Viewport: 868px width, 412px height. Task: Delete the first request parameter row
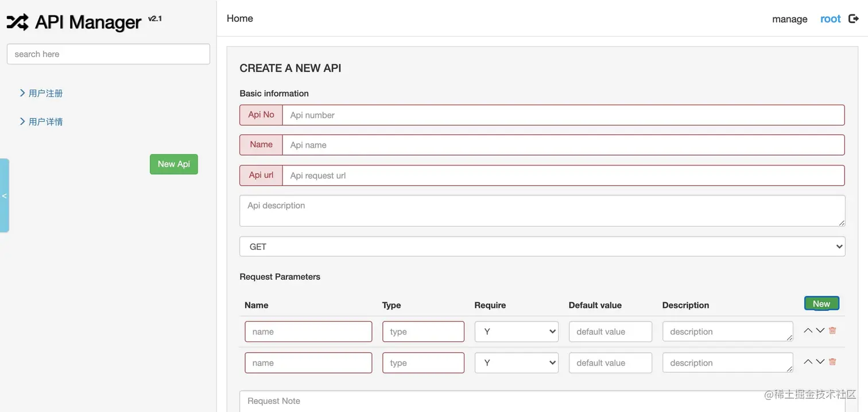[832, 331]
